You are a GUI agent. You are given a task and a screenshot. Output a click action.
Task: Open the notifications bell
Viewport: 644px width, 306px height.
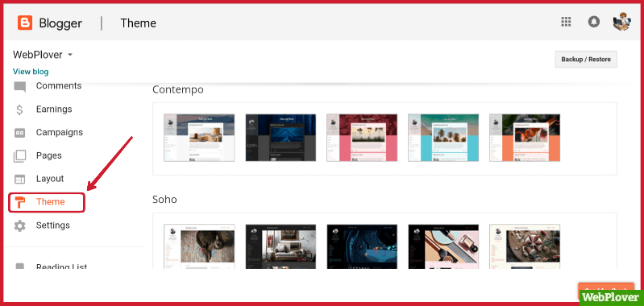593,22
